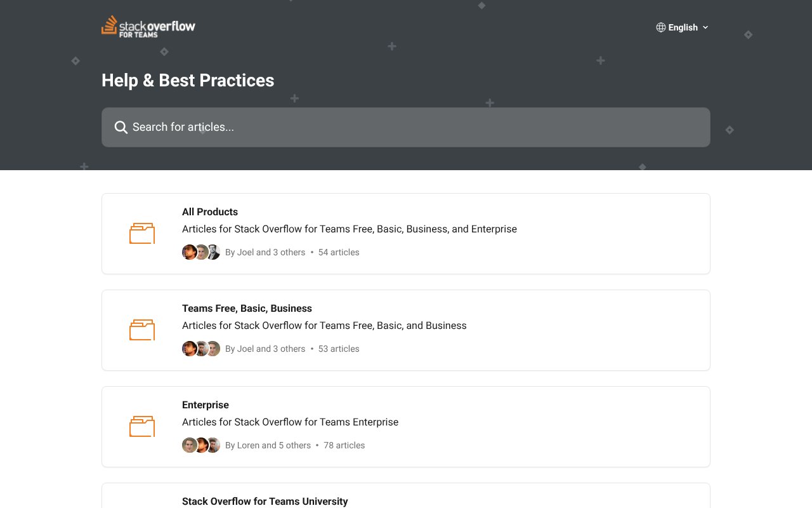Viewport: 812px width, 508px height.
Task: Click author avatars under Enterprise collection
Action: click(x=201, y=445)
